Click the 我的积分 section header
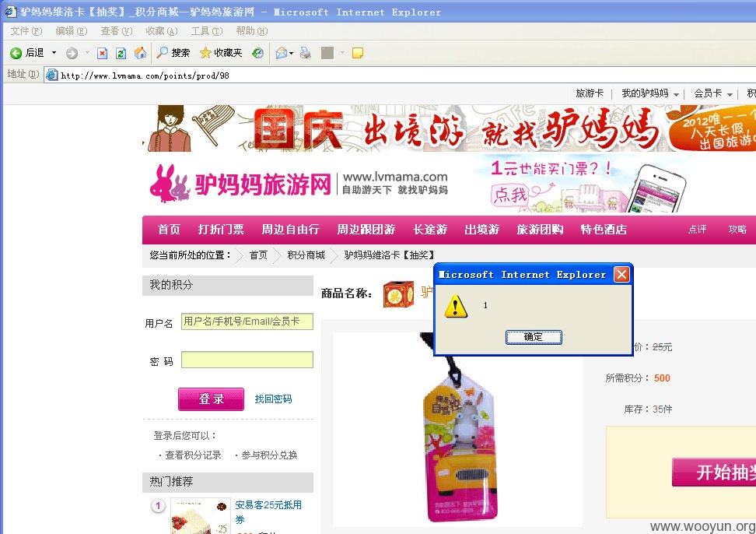This screenshot has width=756, height=534. pyautogui.click(x=228, y=285)
